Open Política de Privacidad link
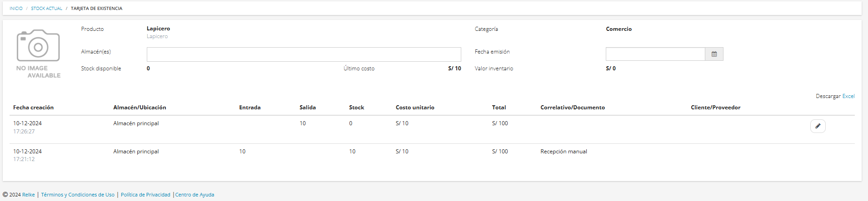Image resolution: width=868 pixels, height=201 pixels. pos(145,195)
